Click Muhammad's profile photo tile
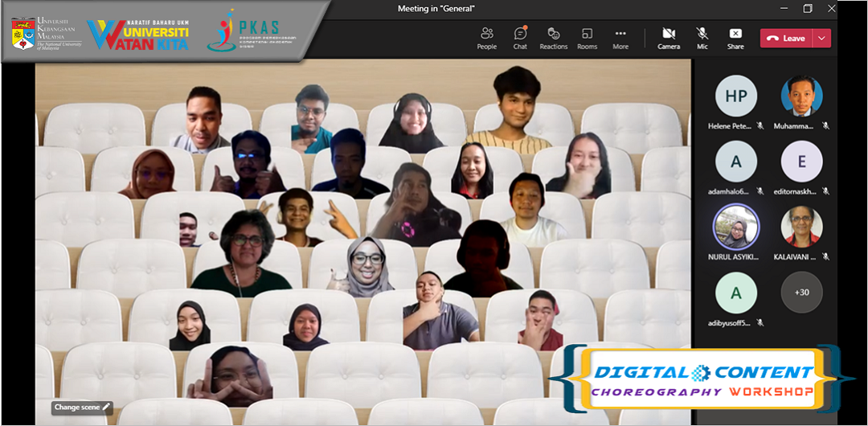This screenshot has height=426, width=868. click(x=801, y=96)
